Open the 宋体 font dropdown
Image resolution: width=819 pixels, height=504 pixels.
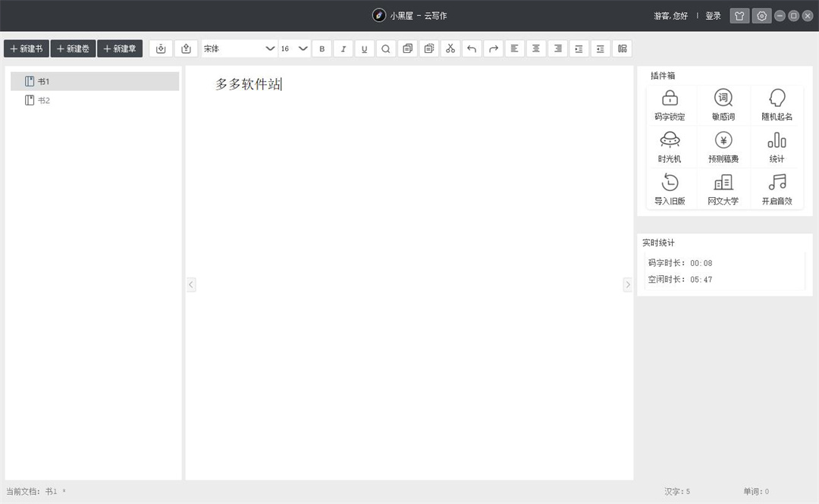click(239, 49)
